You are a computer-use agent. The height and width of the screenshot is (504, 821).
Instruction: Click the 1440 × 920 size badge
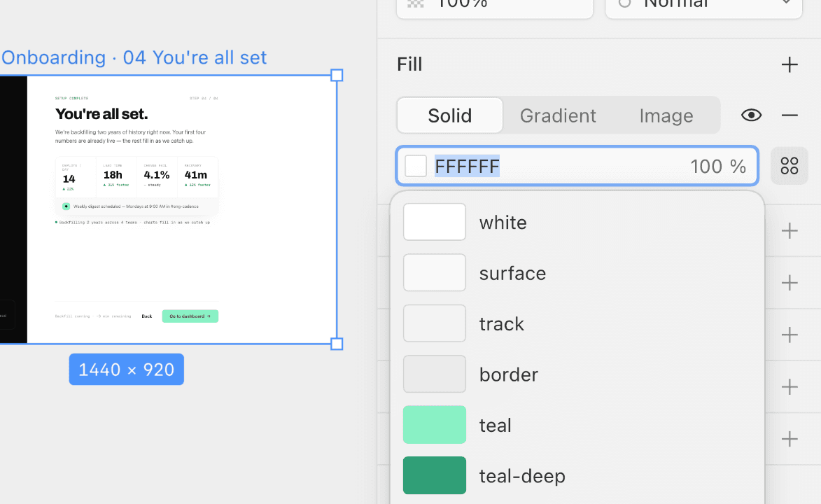pyautogui.click(x=126, y=370)
